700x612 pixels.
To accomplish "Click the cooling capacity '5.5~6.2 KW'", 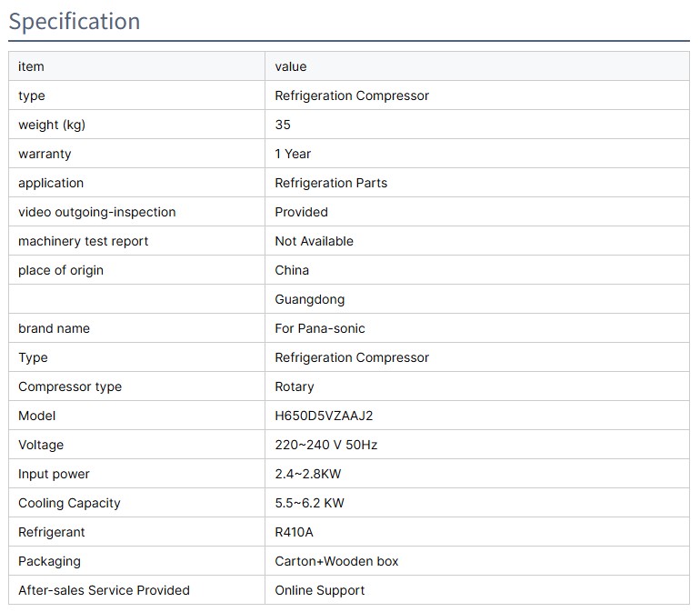I will coord(309,503).
